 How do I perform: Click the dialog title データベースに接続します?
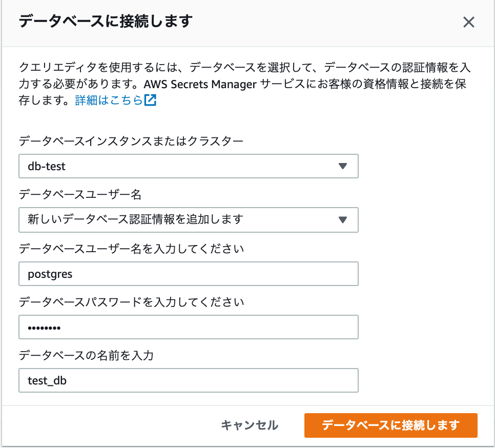pos(106,22)
